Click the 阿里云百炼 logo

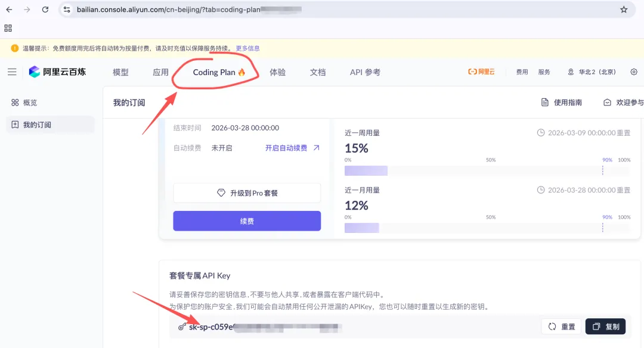tap(57, 72)
